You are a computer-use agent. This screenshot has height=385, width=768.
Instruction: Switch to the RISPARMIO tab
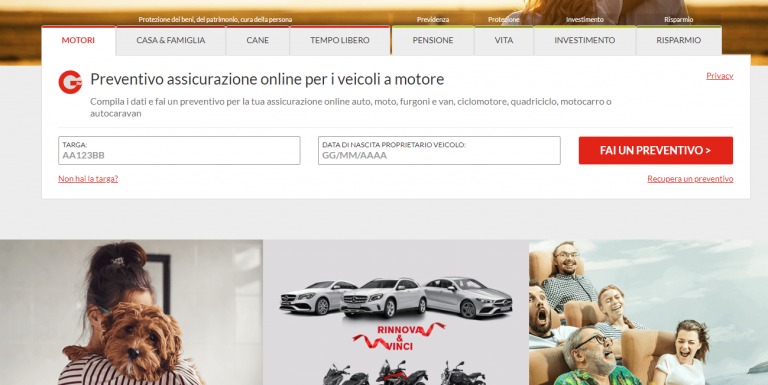click(x=679, y=40)
